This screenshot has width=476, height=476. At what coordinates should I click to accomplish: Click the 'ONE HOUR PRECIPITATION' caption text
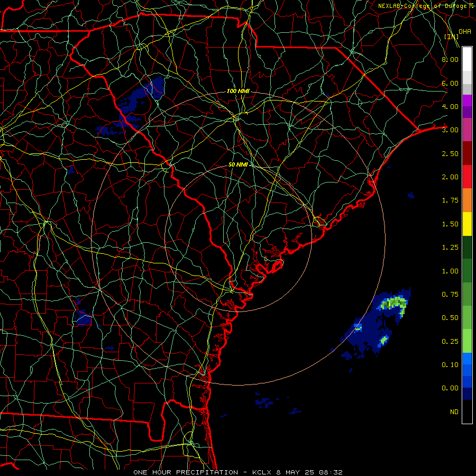pyautogui.click(x=186, y=472)
